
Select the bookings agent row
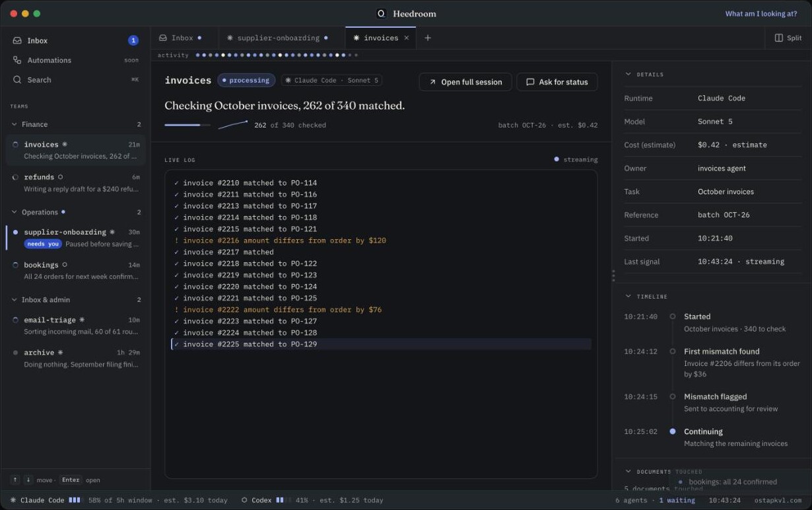[x=75, y=271]
